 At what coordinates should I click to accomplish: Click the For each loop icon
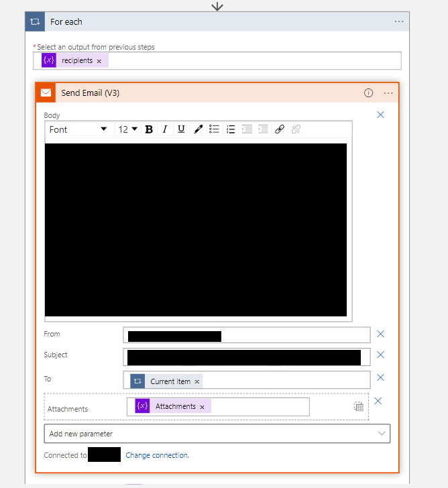coord(35,21)
